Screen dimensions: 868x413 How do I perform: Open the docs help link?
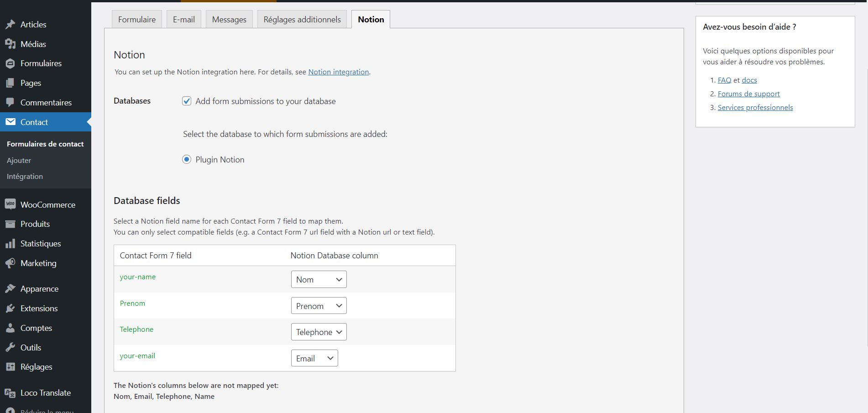(x=749, y=80)
